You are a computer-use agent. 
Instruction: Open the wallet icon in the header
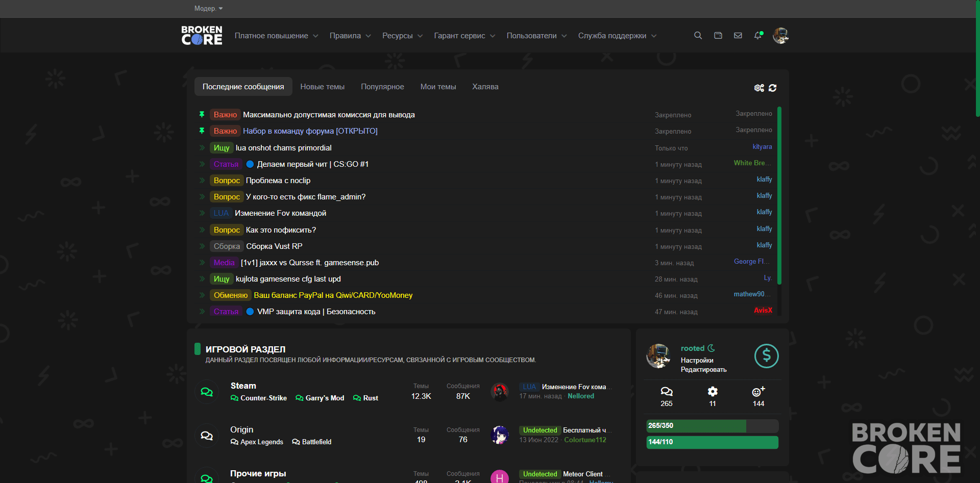[x=718, y=35]
